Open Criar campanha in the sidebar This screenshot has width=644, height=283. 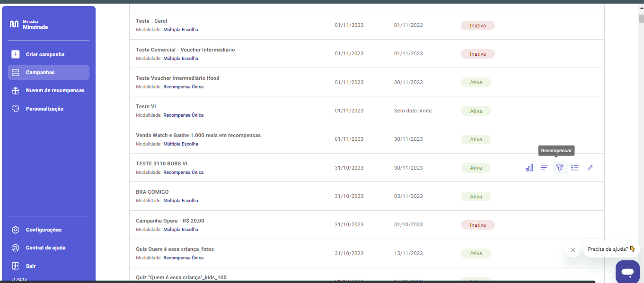click(45, 54)
